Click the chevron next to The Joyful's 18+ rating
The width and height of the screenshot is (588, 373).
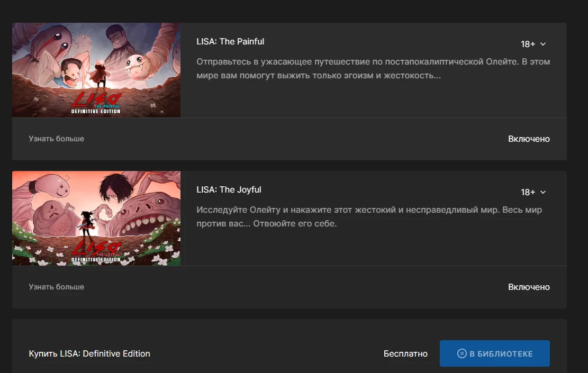point(542,192)
